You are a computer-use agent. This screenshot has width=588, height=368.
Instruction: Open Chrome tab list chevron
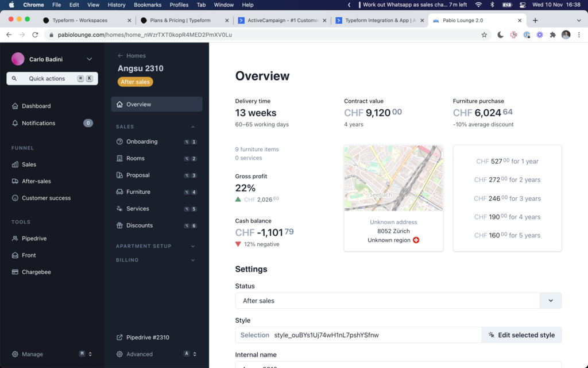pyautogui.click(x=579, y=20)
